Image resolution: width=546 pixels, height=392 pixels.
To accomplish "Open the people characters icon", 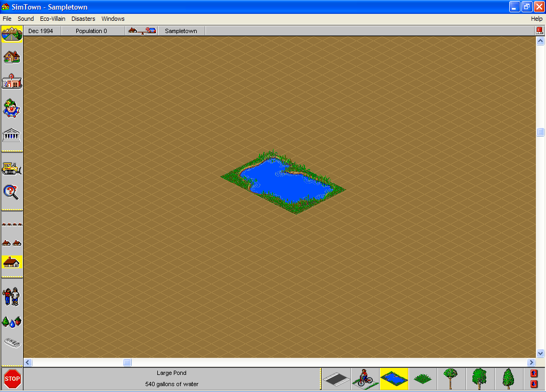I will click(x=12, y=297).
